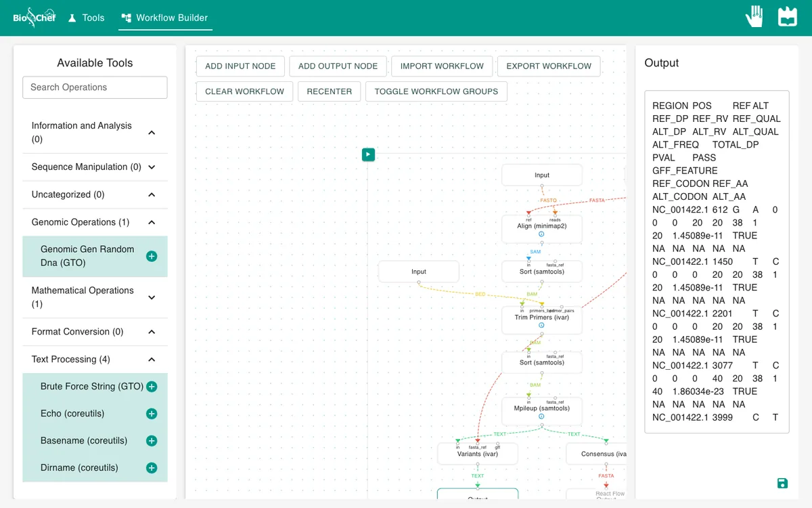Image resolution: width=812 pixels, height=508 pixels.
Task: Export the current workflow
Action: click(x=549, y=66)
